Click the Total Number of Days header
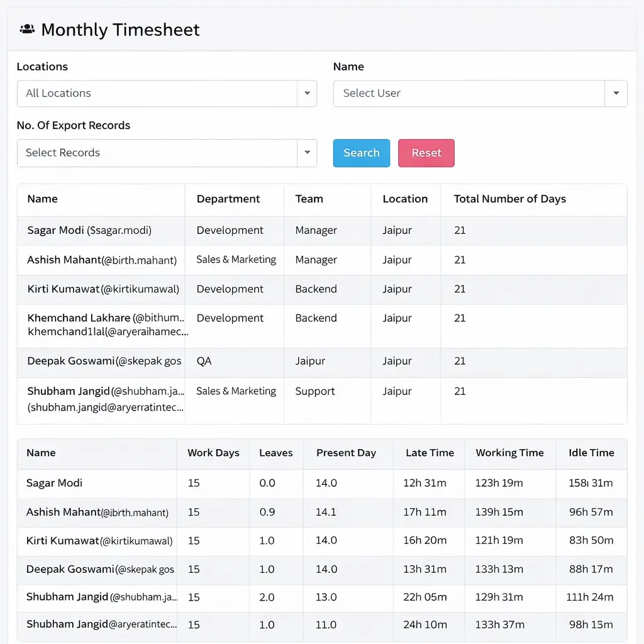This screenshot has height=644, width=644. [509, 199]
